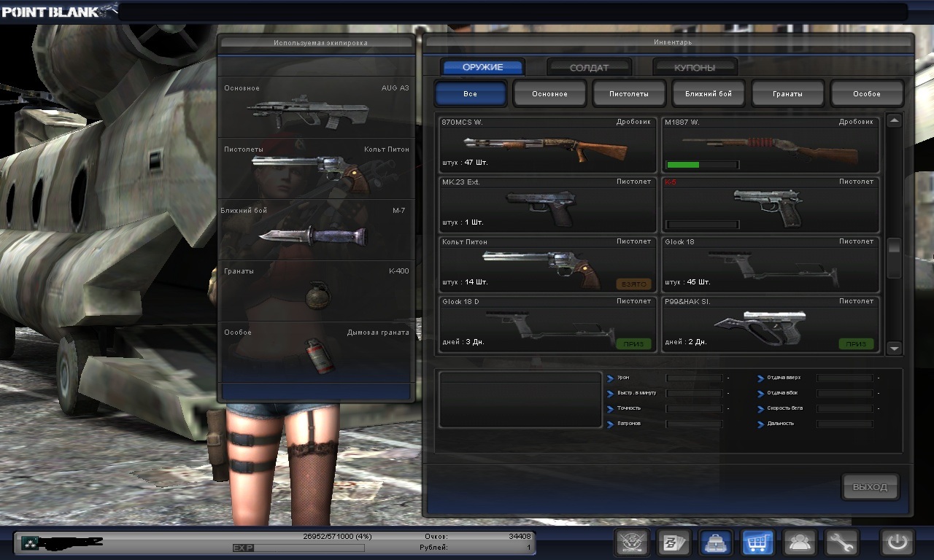Click the weapon preview box in stats panel

(520, 400)
